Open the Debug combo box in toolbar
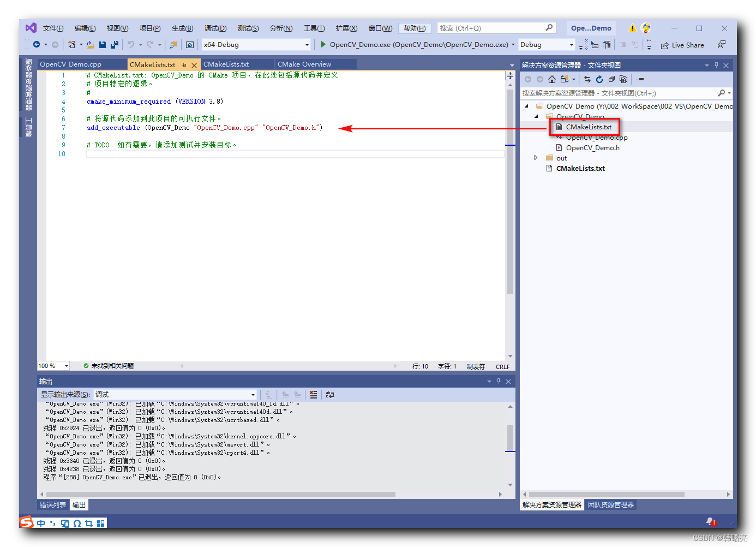The width and height of the screenshot is (756, 547). point(547,45)
